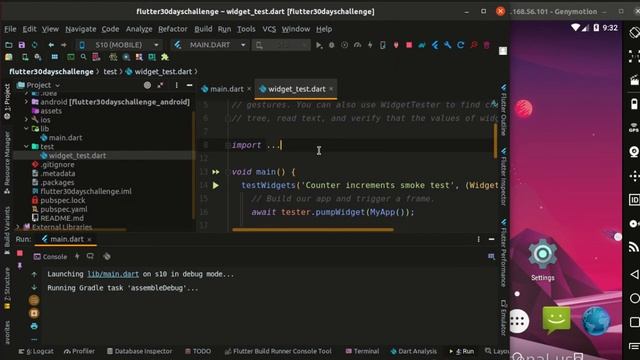640x360 pixels.
Task: Click the down arrow in the console
Action: (x=34, y=288)
